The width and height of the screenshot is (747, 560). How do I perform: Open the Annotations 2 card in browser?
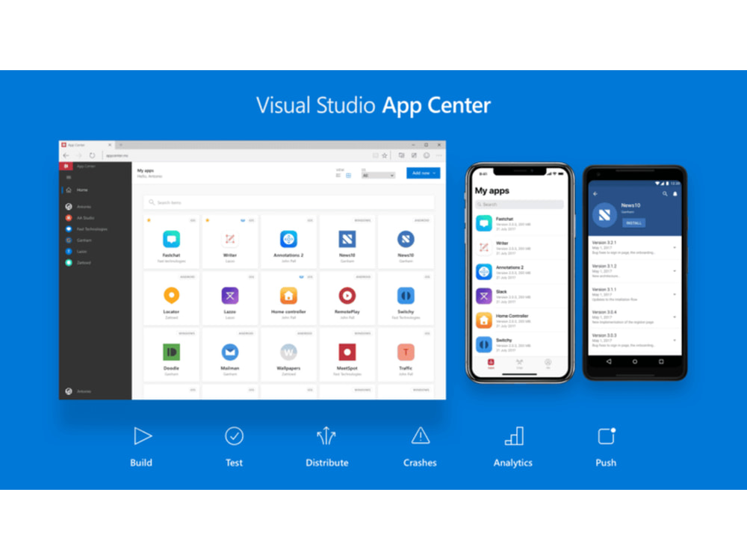[x=288, y=242]
